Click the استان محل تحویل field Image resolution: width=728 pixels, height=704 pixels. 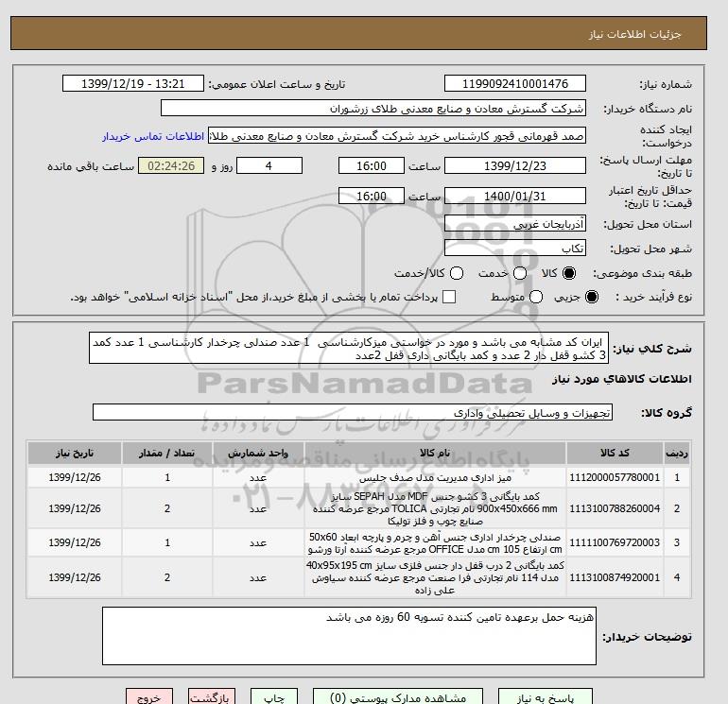[x=515, y=224]
